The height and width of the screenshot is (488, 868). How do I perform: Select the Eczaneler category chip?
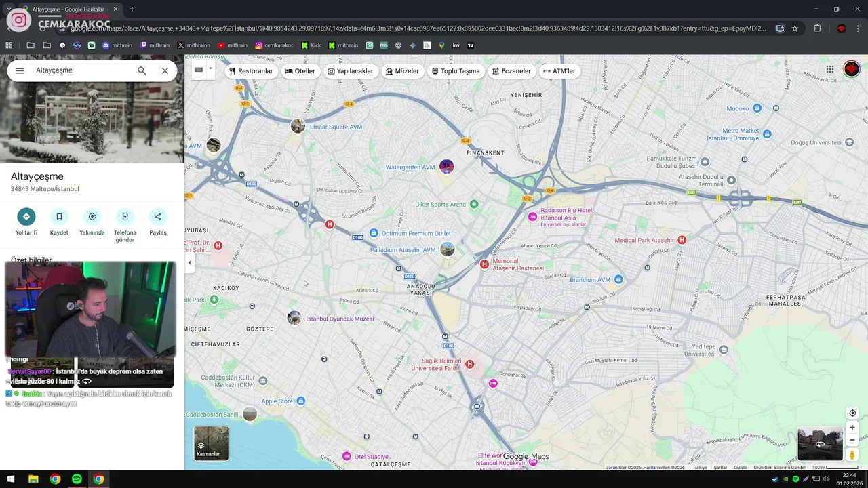(x=511, y=71)
